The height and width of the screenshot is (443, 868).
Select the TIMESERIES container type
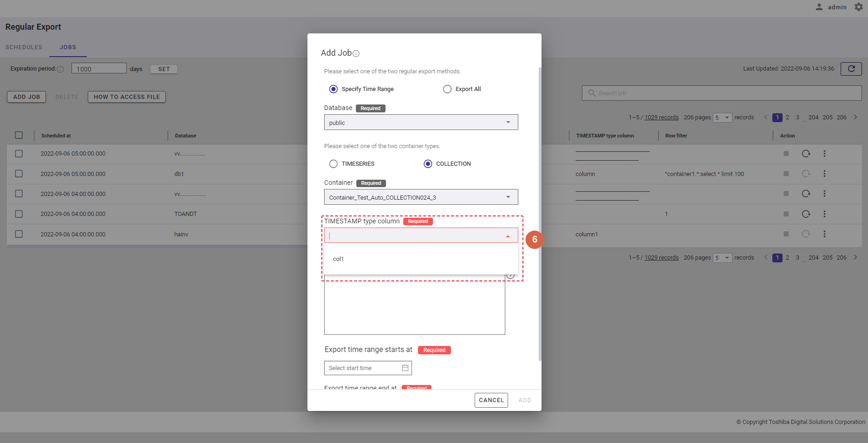coord(333,164)
